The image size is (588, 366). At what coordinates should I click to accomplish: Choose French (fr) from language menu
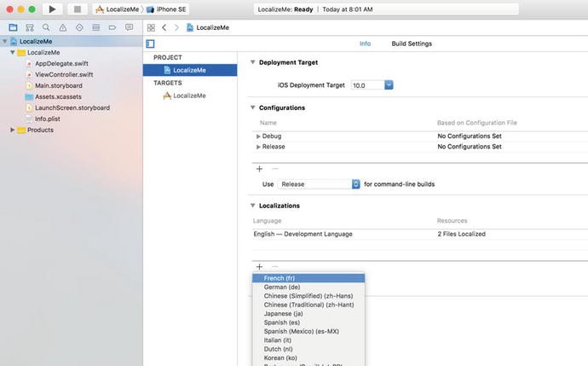[x=308, y=278]
